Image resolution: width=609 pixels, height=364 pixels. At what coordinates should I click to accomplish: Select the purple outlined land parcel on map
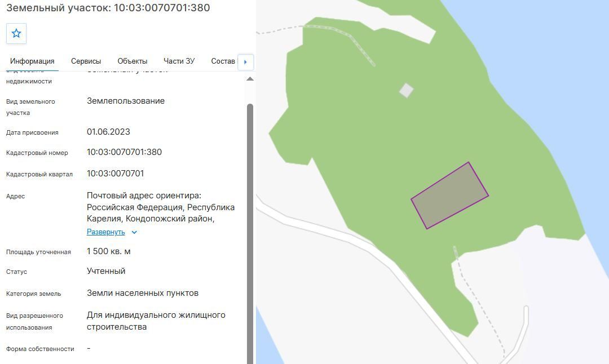pos(450,196)
